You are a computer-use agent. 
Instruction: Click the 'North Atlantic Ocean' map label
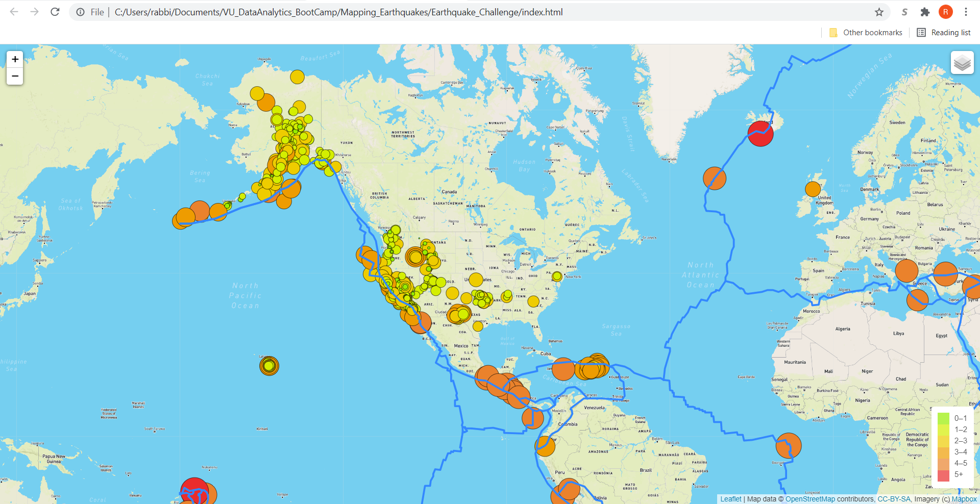701,275
